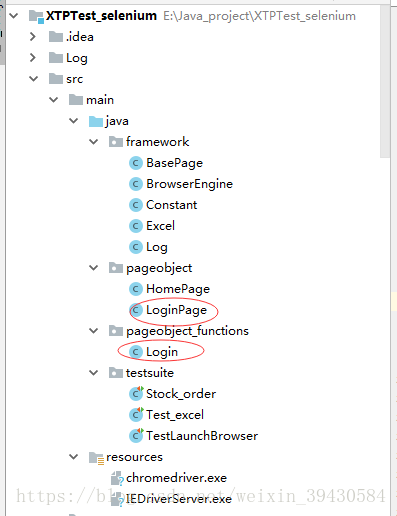This screenshot has width=397, height=516.
Task: Click the resources folder icon
Action: point(97,458)
